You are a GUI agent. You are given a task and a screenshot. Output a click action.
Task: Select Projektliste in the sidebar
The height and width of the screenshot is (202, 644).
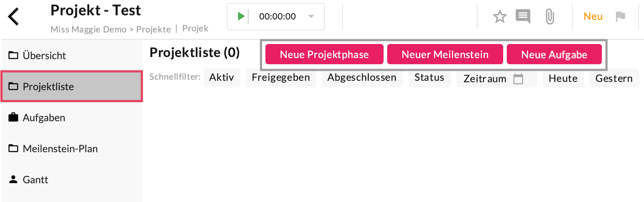coord(48,87)
